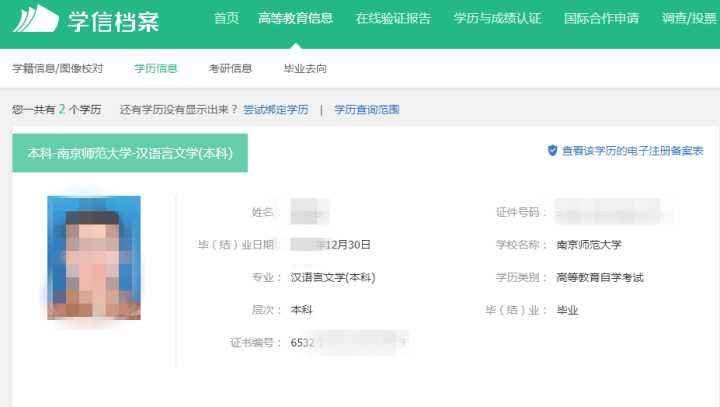
Task: Open the 首页 menu item
Action: tap(226, 18)
